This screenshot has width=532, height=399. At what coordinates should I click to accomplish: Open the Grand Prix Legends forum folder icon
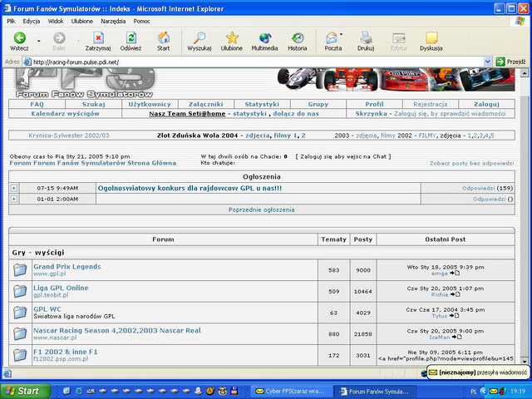point(20,270)
